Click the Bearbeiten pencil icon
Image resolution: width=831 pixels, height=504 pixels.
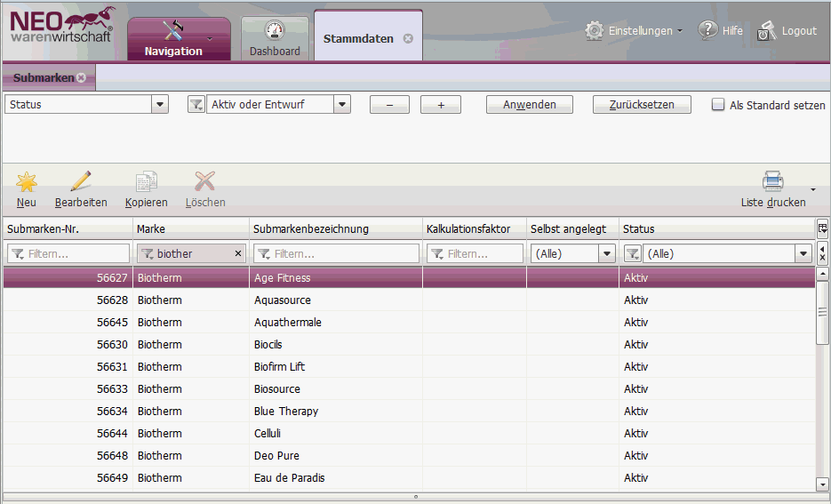[81, 181]
